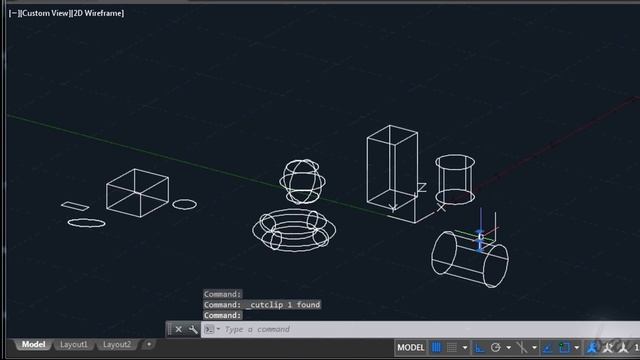Open the 2D Wireframe visual style menu
Screen dimensions: 640x360
pyautogui.click(x=98, y=13)
